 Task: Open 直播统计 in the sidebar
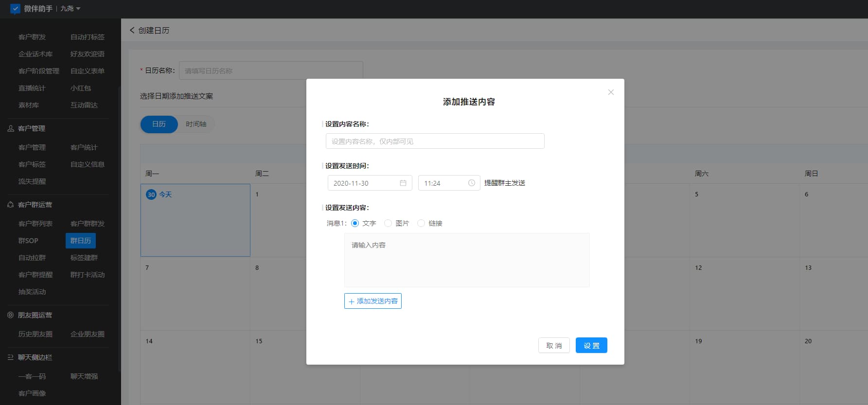tap(32, 88)
